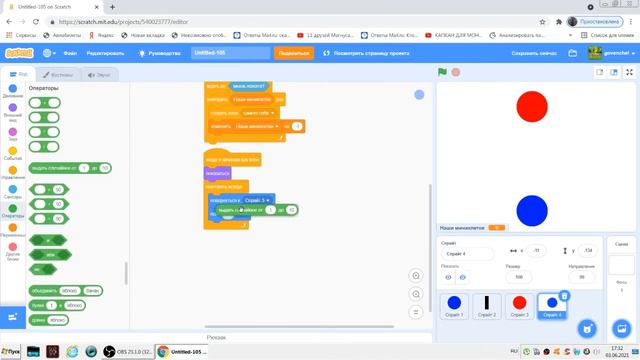Open the Редактировать menu
This screenshot has height=360, width=640.
(x=105, y=53)
